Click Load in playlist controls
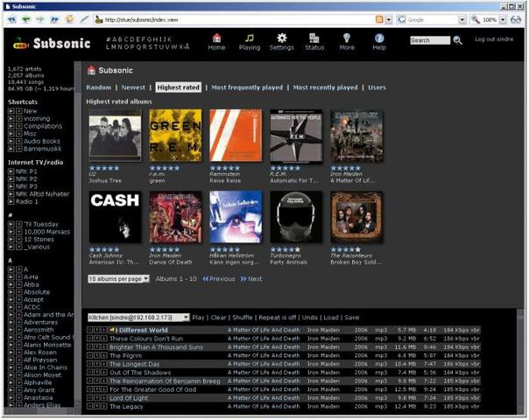Image resolution: width=529 pixels, height=420 pixels. [x=331, y=318]
